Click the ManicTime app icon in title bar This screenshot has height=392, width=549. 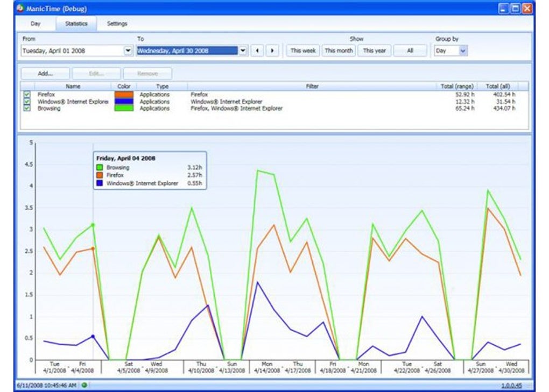[x=20, y=8]
